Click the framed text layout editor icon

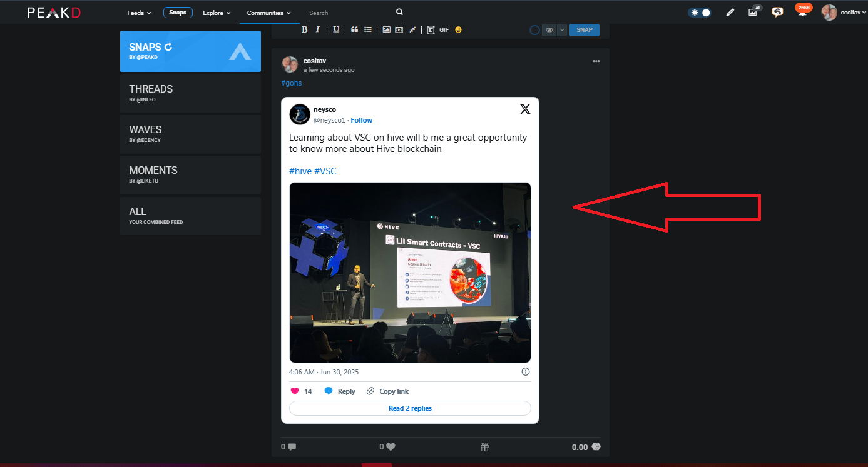click(431, 29)
